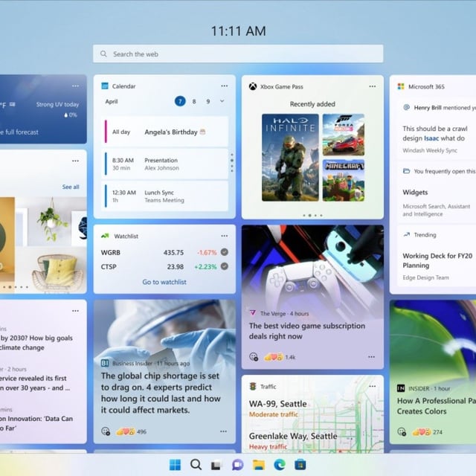
Task: Click Calendar widget vertical scroll dots
Action: click(x=232, y=163)
